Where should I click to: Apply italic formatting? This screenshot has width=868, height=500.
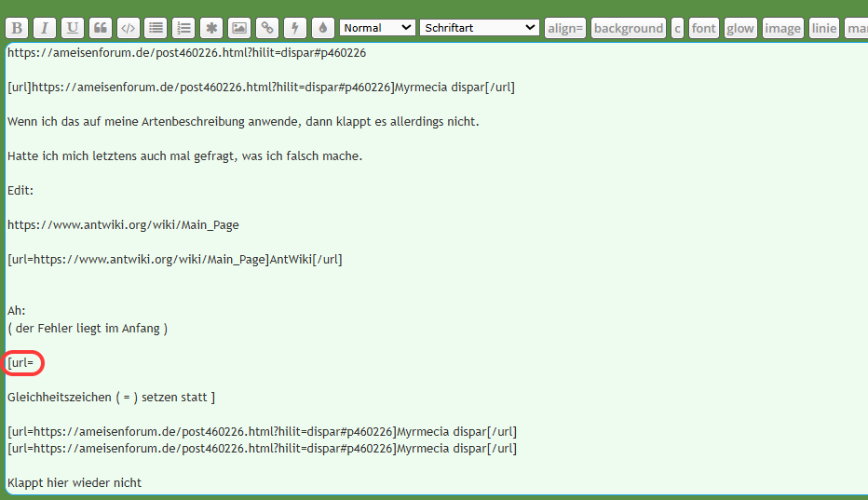[x=44, y=28]
